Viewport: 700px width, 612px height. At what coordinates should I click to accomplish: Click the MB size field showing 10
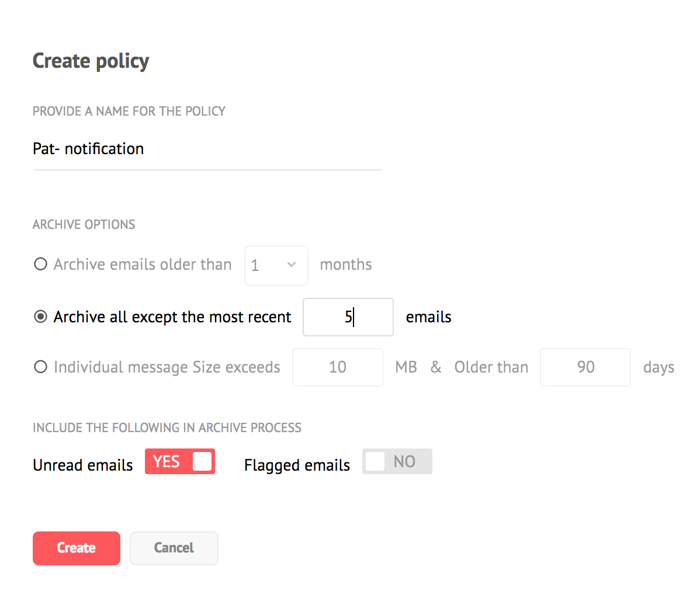(x=338, y=367)
